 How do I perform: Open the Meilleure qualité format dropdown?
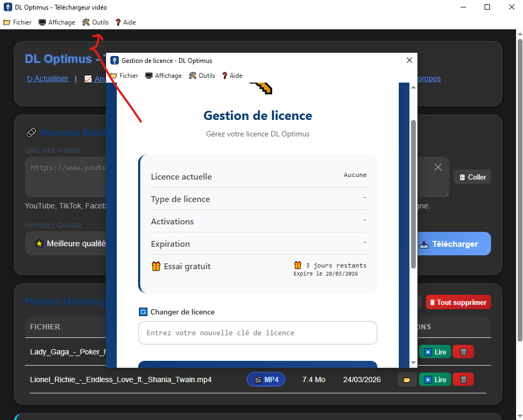click(x=66, y=244)
